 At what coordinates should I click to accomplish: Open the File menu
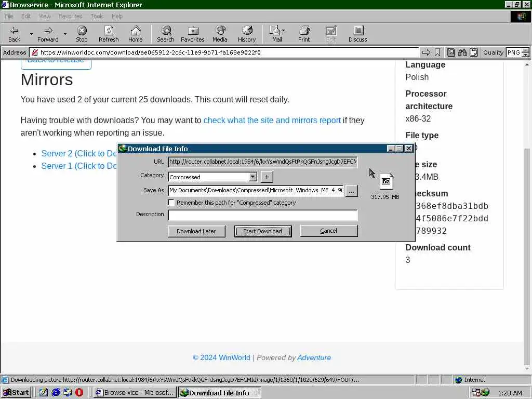pyautogui.click(x=9, y=16)
